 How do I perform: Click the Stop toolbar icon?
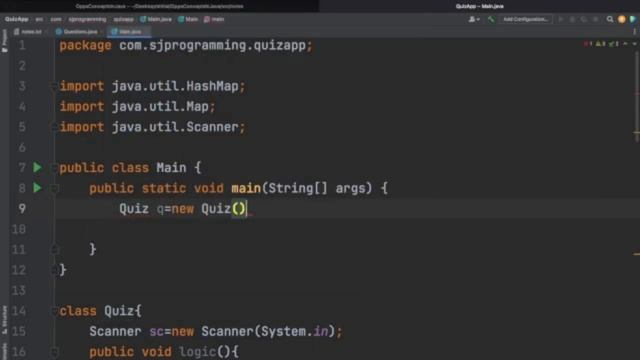tap(596, 19)
